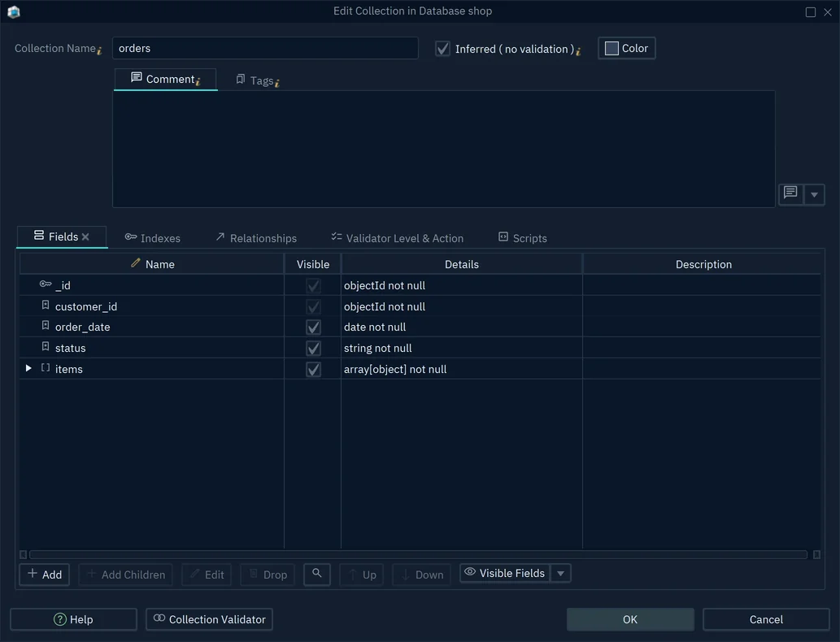
Task: Click the Visible column header
Action: tap(313, 264)
